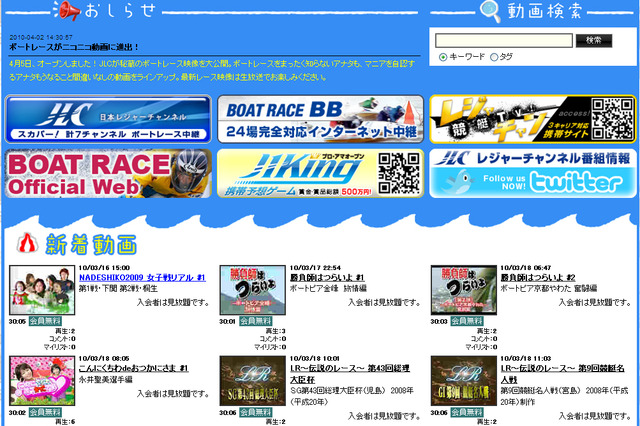Open the レジャチャン 競艇TV mobile site banner
The height and width of the screenshot is (426, 640).
533,119
